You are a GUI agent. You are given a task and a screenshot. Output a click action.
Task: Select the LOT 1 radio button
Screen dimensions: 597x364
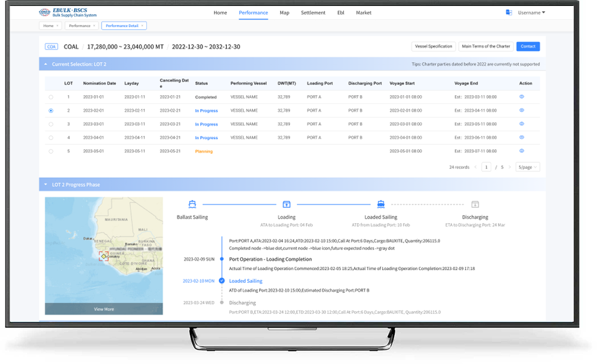51,97
